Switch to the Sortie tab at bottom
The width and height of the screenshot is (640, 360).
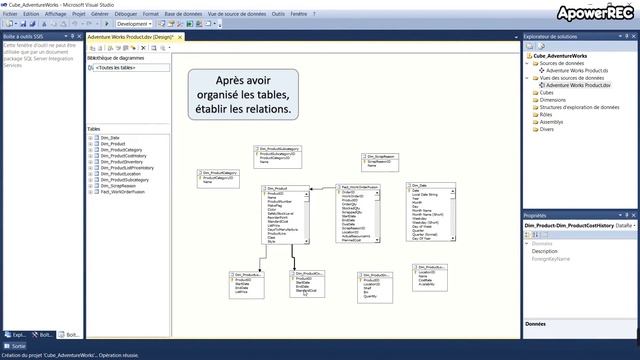[x=15, y=346]
